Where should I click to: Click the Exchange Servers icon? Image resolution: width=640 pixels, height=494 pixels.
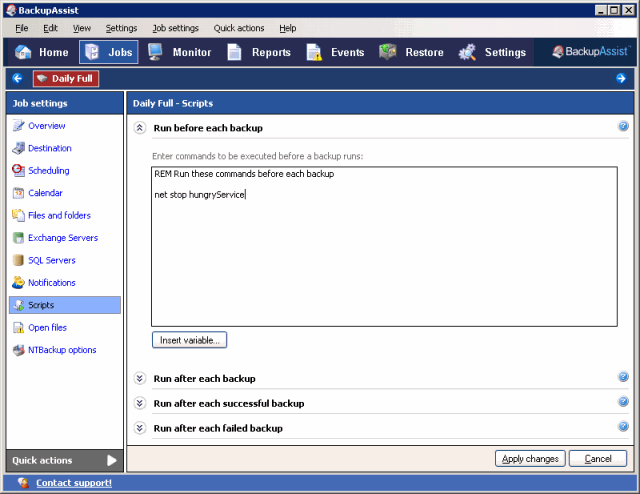tap(18, 238)
